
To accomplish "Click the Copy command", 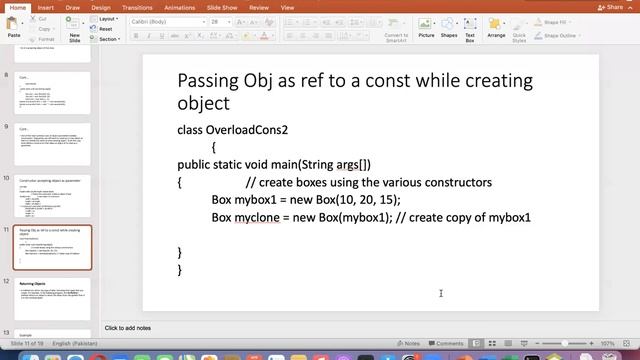I will coord(44,29).
